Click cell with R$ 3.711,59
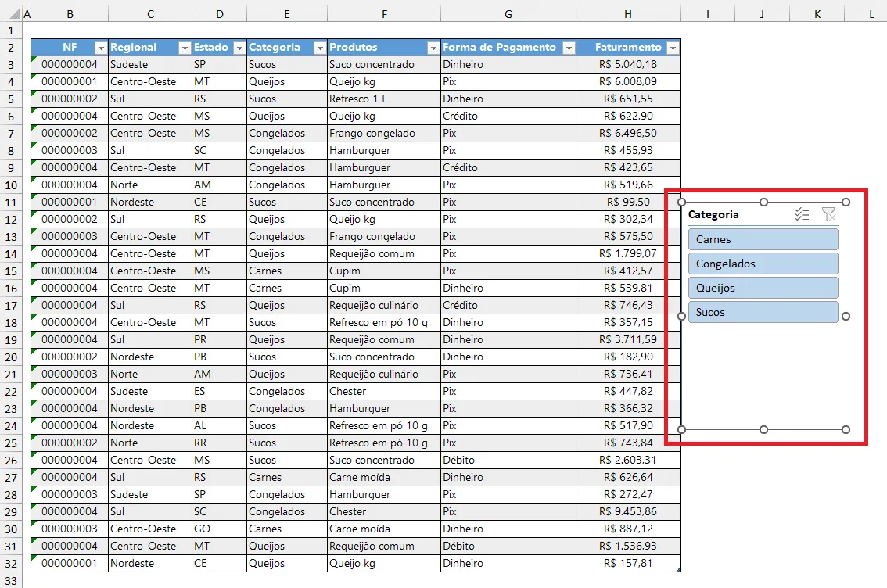The image size is (887, 588). tap(628, 340)
